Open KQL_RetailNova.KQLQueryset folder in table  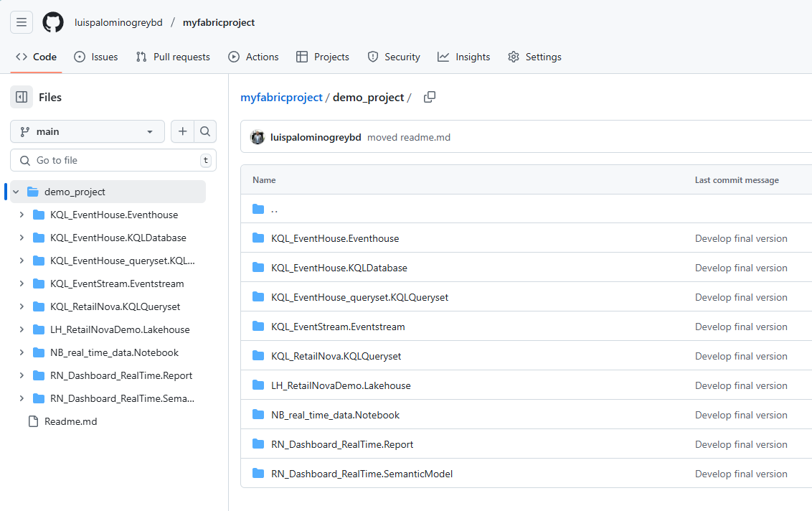[x=336, y=356]
